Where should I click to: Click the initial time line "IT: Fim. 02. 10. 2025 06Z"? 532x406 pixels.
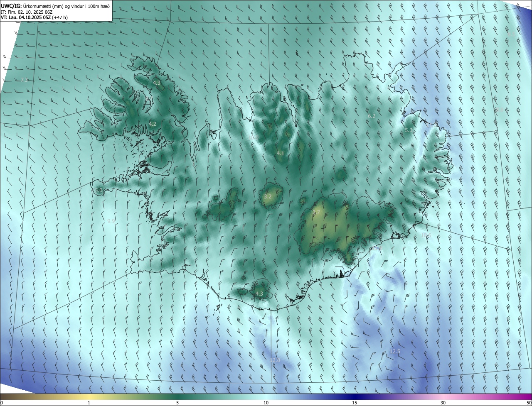[27, 12]
